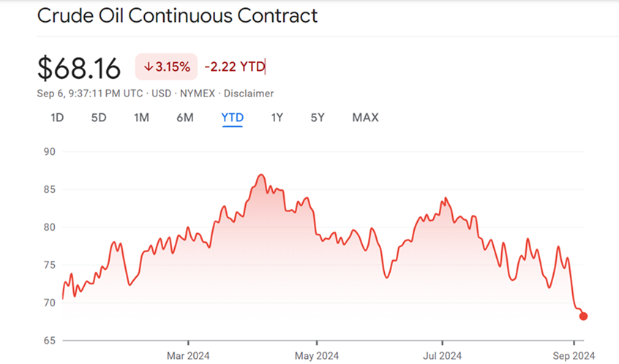The width and height of the screenshot is (619, 364).
Task: Click the May 2024 axis label
Action: tap(317, 355)
